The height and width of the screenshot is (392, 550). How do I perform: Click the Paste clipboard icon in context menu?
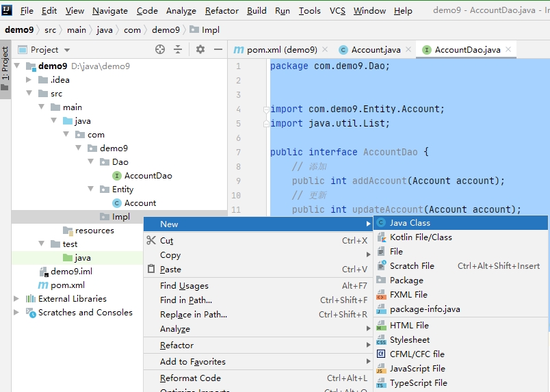[x=151, y=270]
